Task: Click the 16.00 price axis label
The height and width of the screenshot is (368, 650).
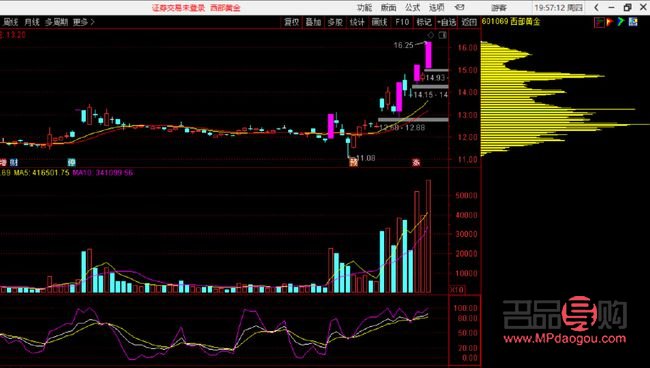Action: (468, 48)
